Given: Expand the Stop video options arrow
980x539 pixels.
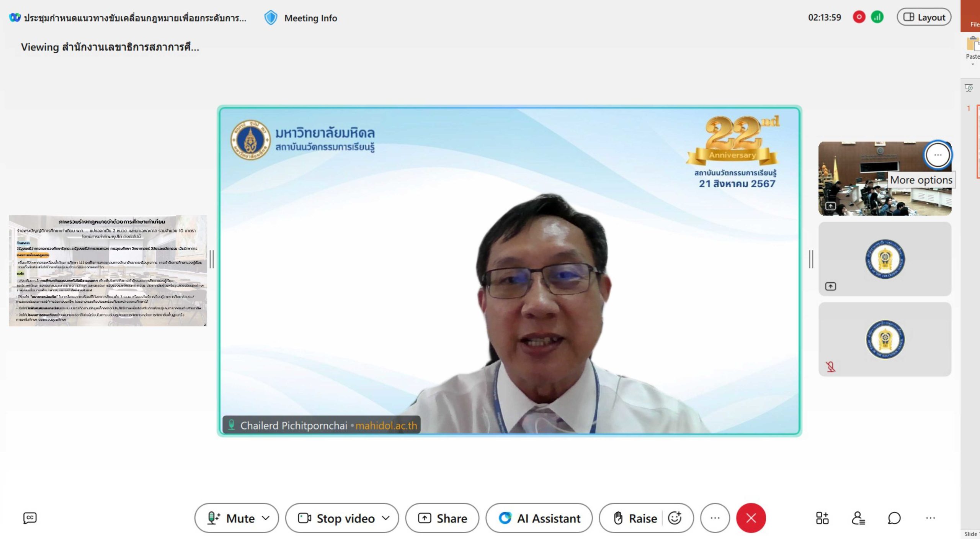Looking at the screenshot, I should tap(386, 518).
